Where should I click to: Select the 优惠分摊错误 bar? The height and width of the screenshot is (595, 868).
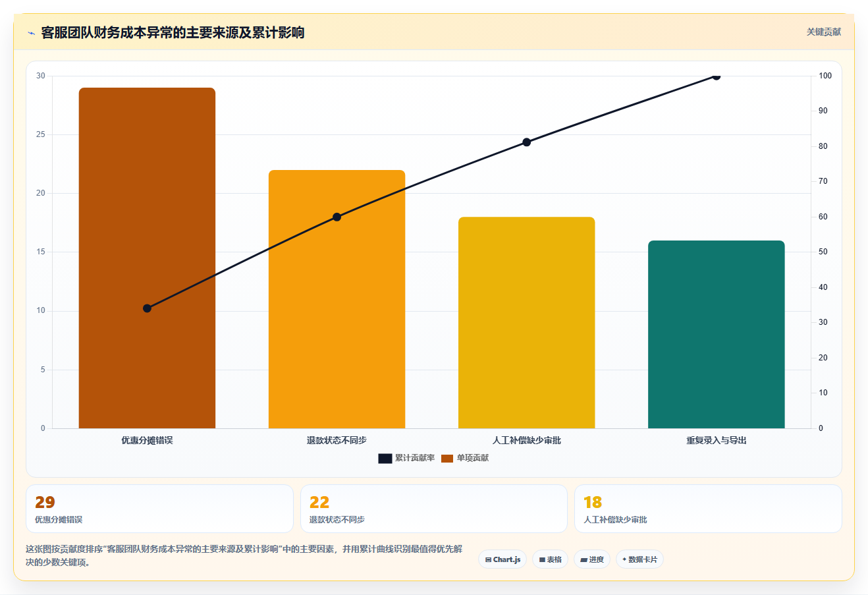tap(147, 258)
